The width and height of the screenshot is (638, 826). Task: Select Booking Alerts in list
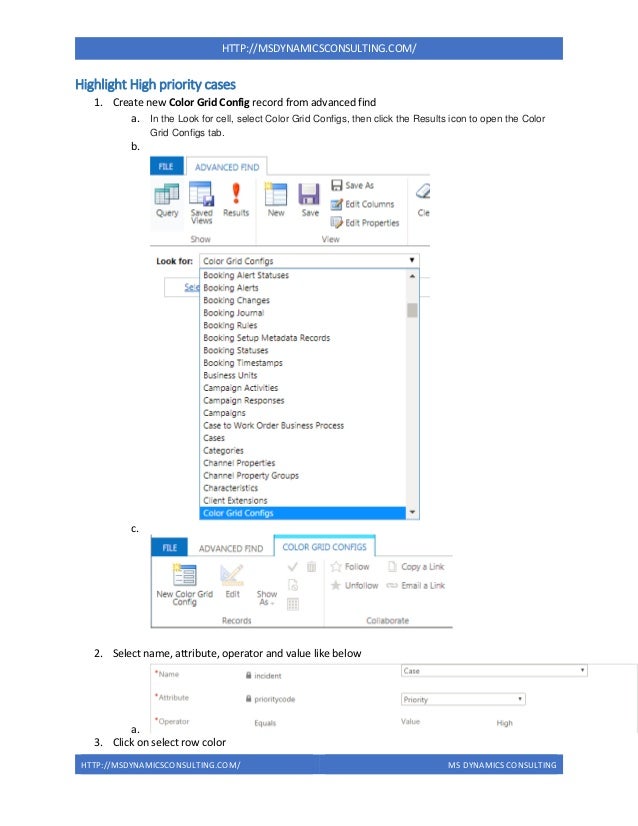pyautogui.click(x=231, y=288)
